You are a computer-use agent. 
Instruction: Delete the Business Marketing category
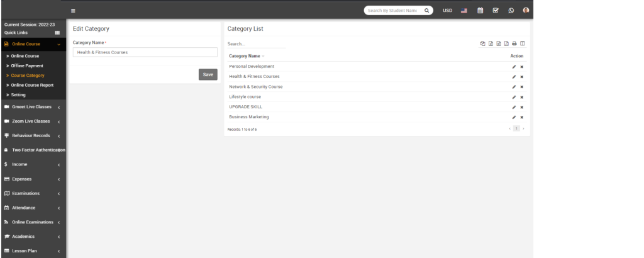(x=522, y=117)
